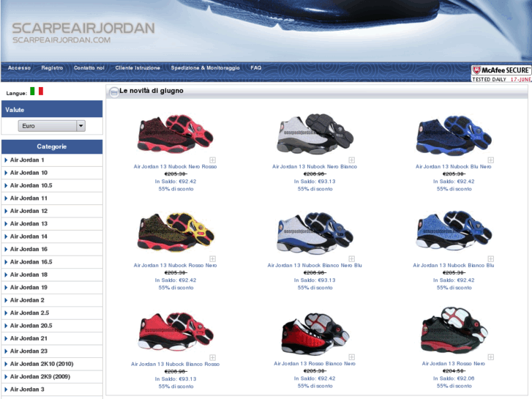Image resolution: width=532 pixels, height=399 pixels.
Task: Open Air Jordan 13 Nubock Rosso Nero link
Action: 175,265
